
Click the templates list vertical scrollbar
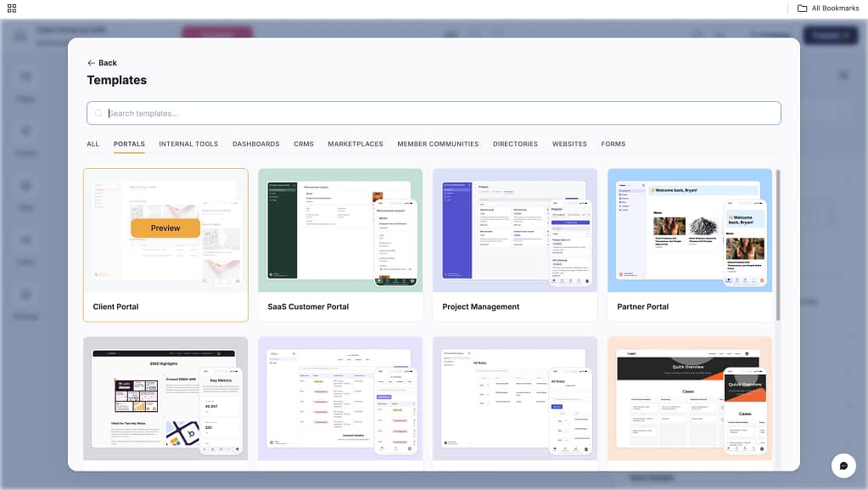(x=778, y=245)
